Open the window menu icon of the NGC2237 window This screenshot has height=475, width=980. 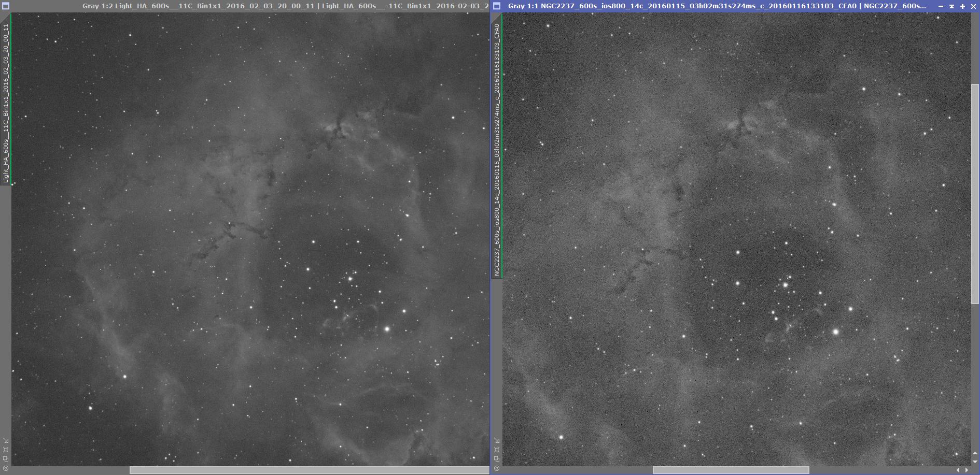coord(497,6)
